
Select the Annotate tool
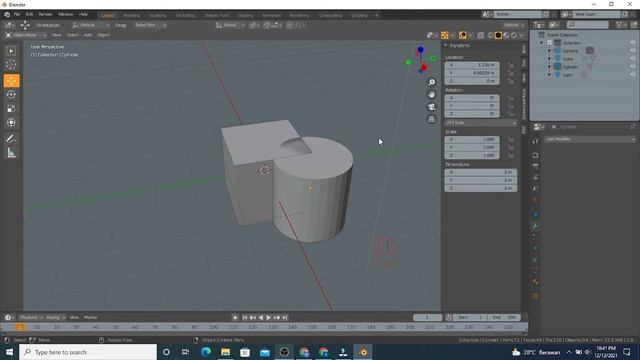pos(11,139)
